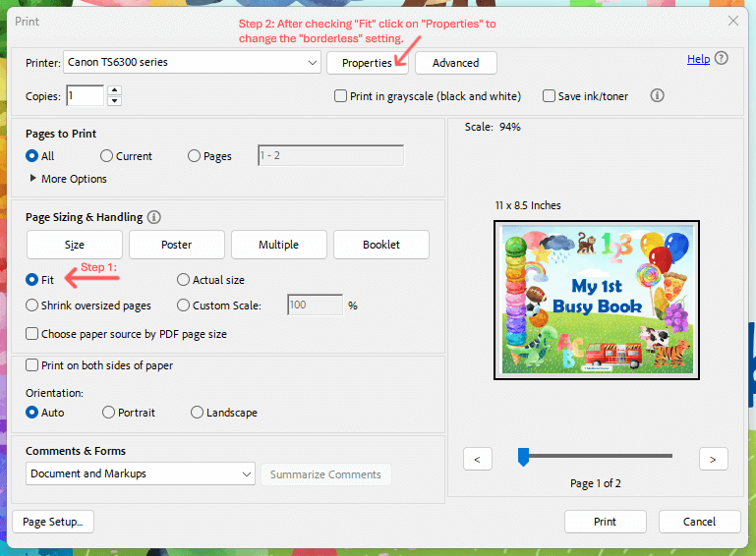Go to previous preview page arrow
Screen dimensions: 756x556
(x=478, y=459)
